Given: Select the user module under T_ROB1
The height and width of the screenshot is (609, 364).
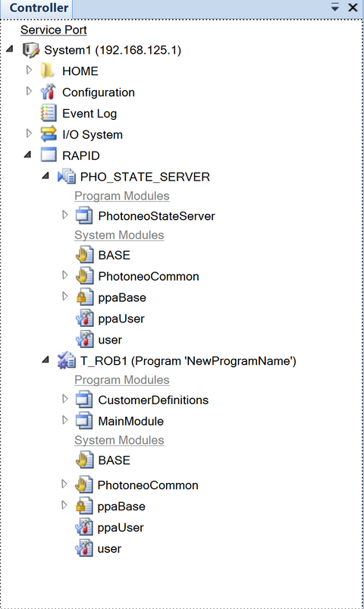Looking at the screenshot, I should point(109,548).
